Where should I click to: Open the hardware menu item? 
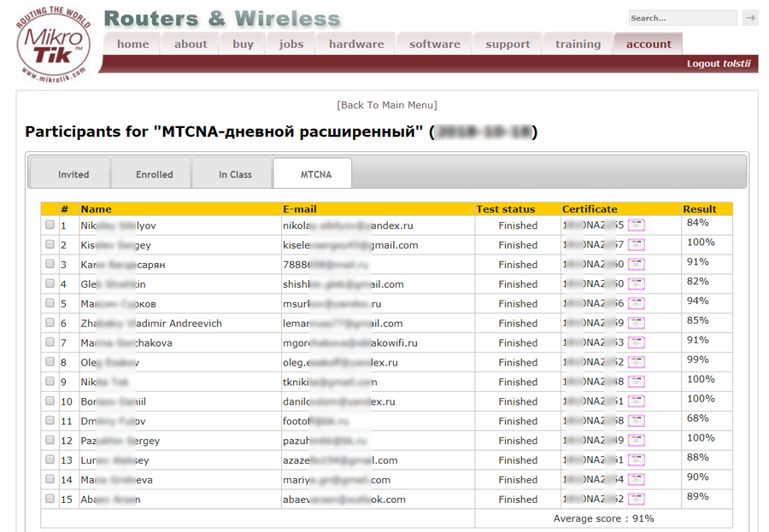pyautogui.click(x=356, y=44)
